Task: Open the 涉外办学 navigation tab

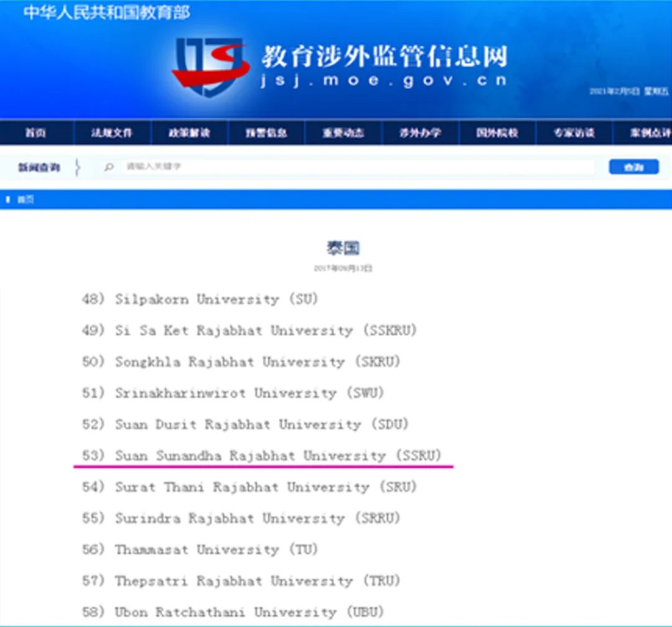Action: point(420,133)
